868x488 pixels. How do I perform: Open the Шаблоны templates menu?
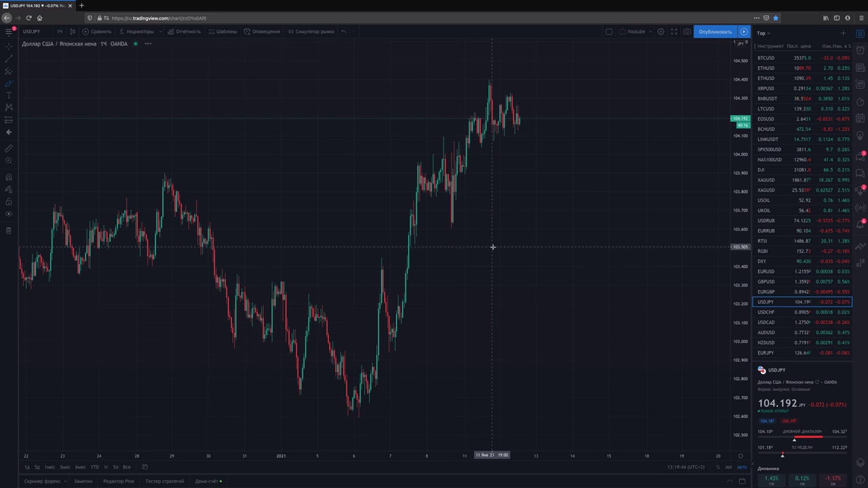[222, 31]
